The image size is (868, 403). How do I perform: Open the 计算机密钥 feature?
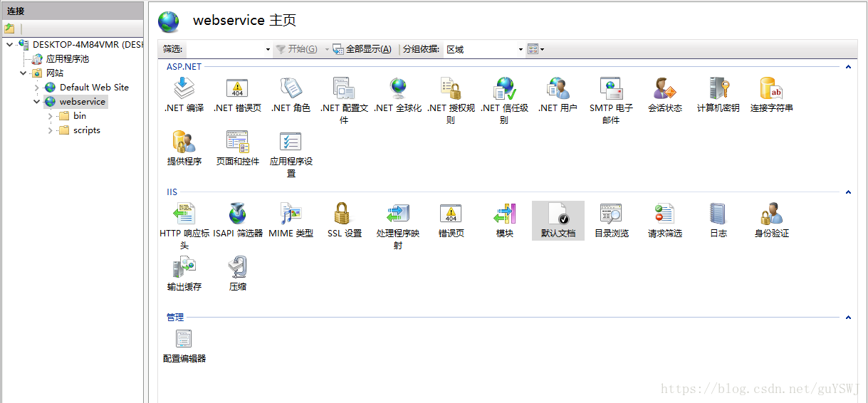pyautogui.click(x=718, y=95)
